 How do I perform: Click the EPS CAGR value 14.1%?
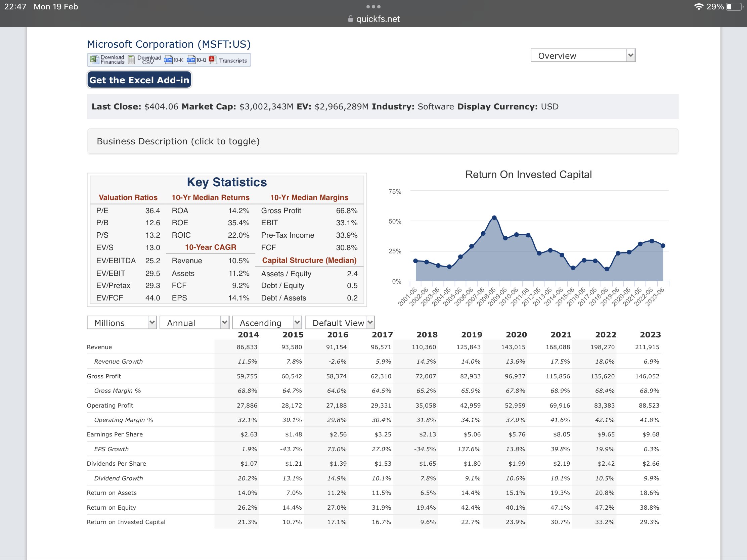click(238, 298)
